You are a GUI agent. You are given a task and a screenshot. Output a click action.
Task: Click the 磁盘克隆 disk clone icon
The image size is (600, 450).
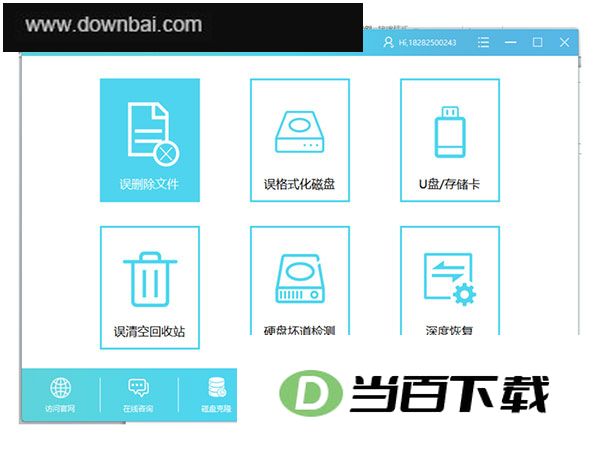coord(217,387)
